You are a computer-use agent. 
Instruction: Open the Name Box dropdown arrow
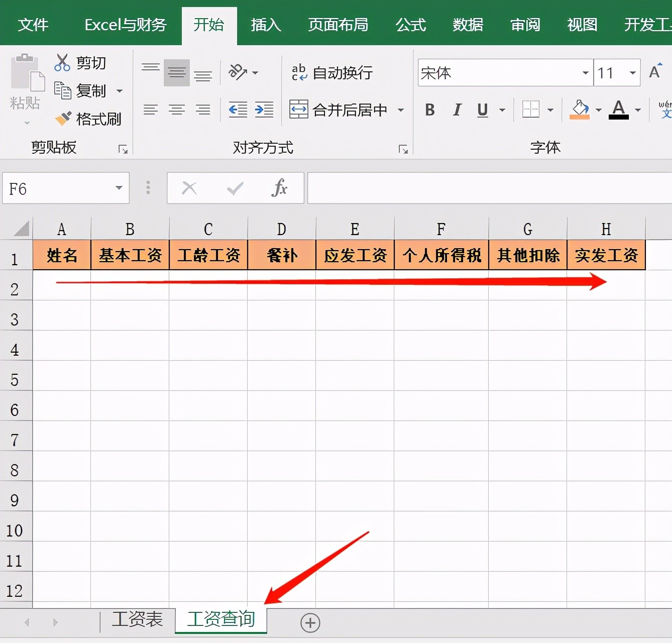[119, 188]
